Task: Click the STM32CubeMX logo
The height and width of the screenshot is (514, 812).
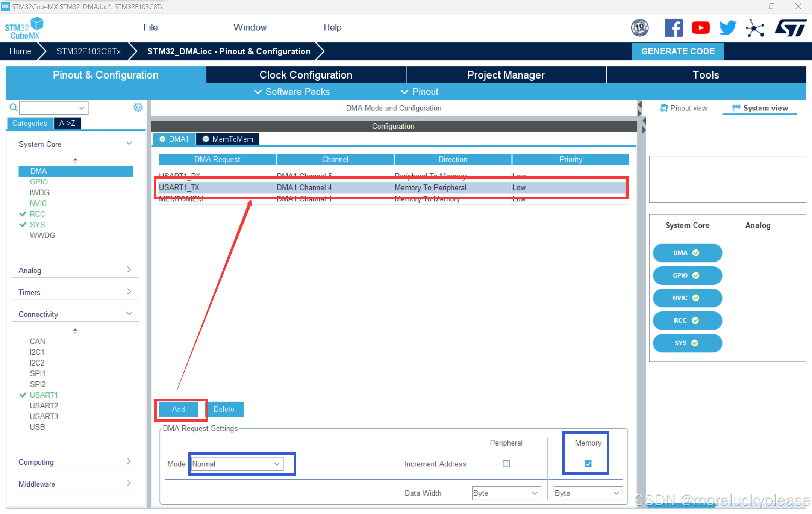Action: (24, 28)
